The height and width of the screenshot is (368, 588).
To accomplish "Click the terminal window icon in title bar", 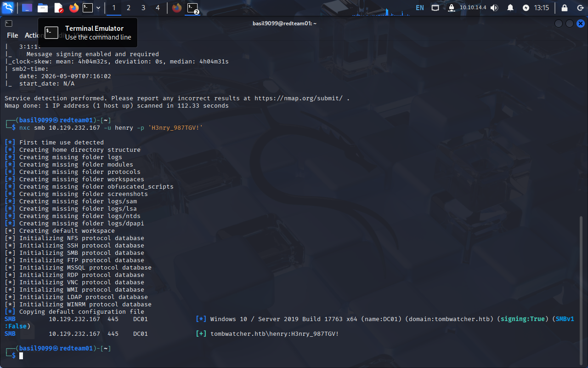I will tap(9, 23).
